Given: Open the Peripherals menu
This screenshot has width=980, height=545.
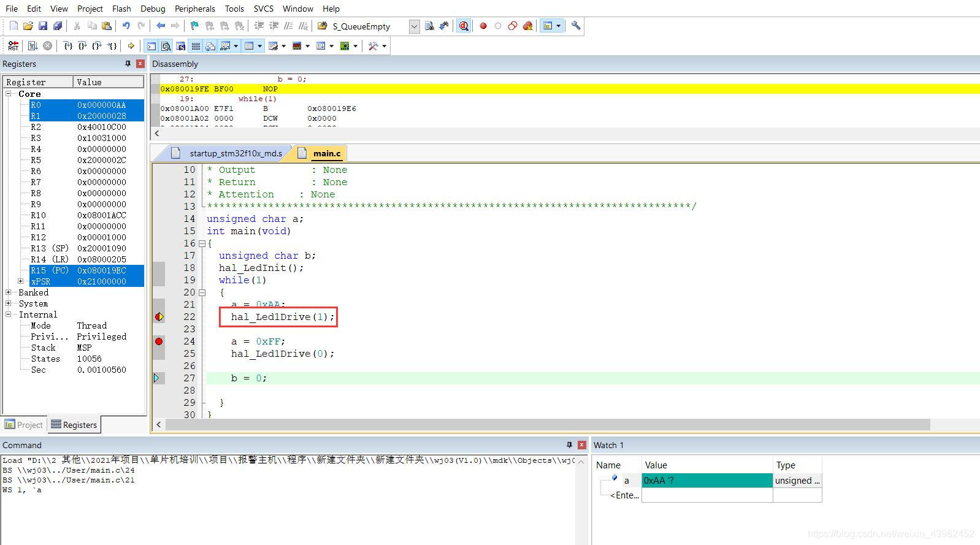Looking at the screenshot, I should [194, 9].
